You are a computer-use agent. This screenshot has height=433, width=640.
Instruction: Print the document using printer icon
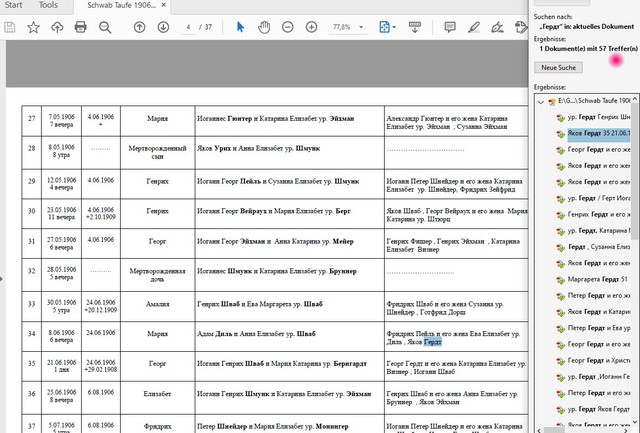(81, 27)
